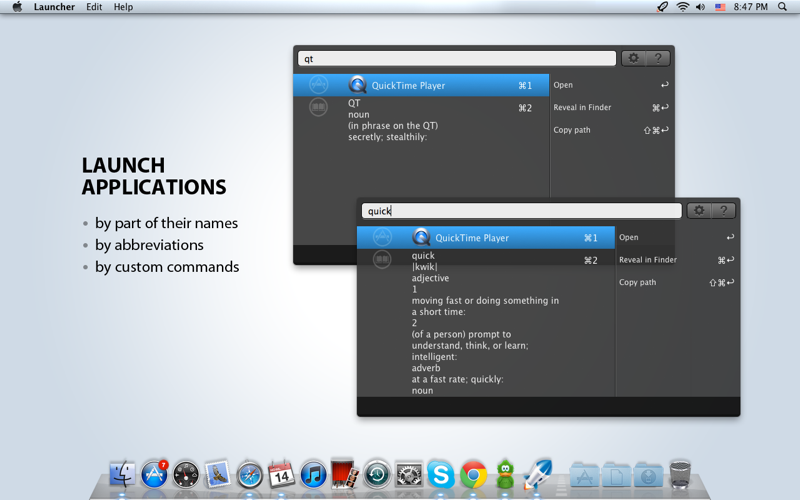Select QuickTime Player result in 'quick' window

pyautogui.click(x=486, y=238)
